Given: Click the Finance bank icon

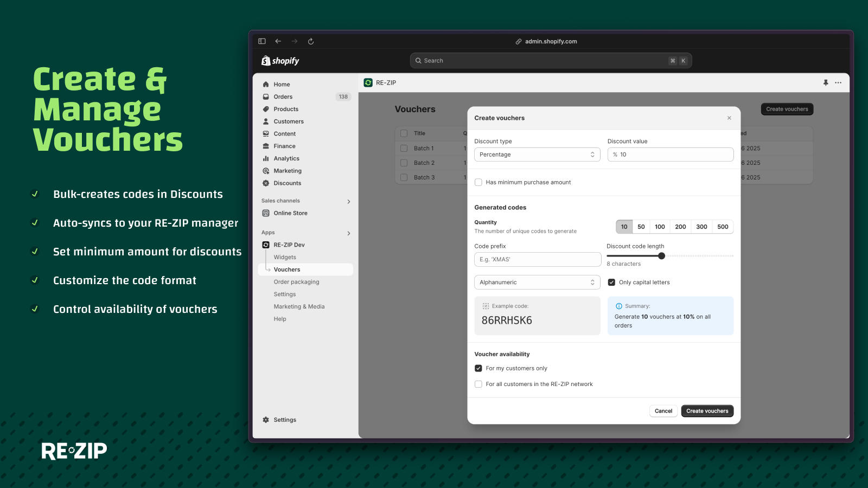Looking at the screenshot, I should point(266,146).
